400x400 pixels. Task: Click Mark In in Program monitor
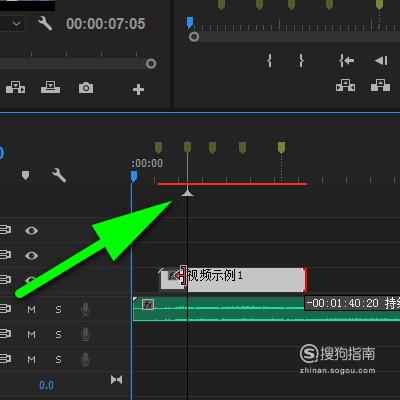269,61
